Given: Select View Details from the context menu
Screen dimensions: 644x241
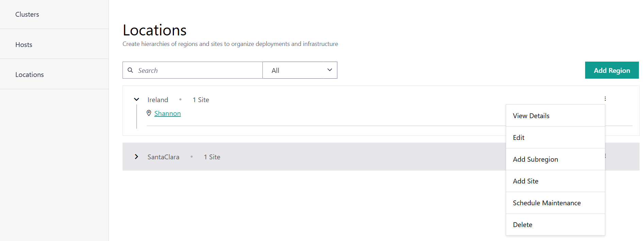Looking at the screenshot, I should point(531,116).
